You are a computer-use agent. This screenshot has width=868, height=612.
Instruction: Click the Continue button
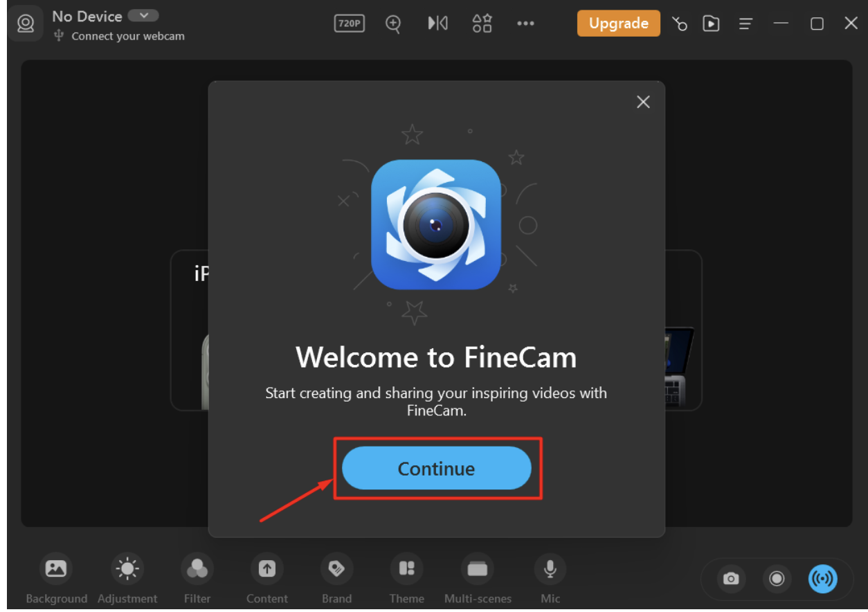click(x=436, y=469)
